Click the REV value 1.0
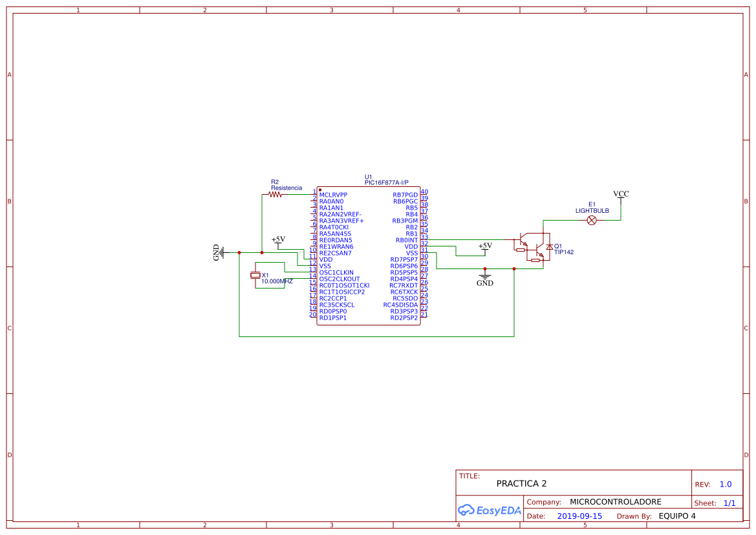Viewport: 756px width, 535px height. 726,483
